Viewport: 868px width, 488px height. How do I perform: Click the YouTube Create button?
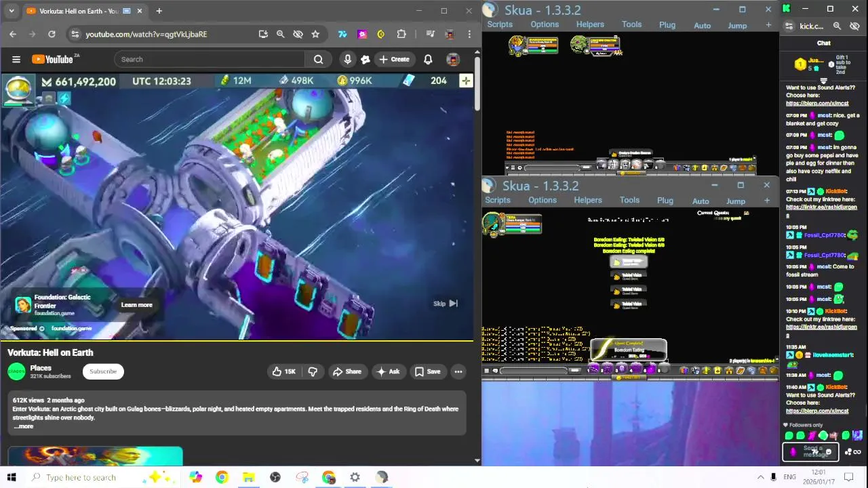point(394,60)
